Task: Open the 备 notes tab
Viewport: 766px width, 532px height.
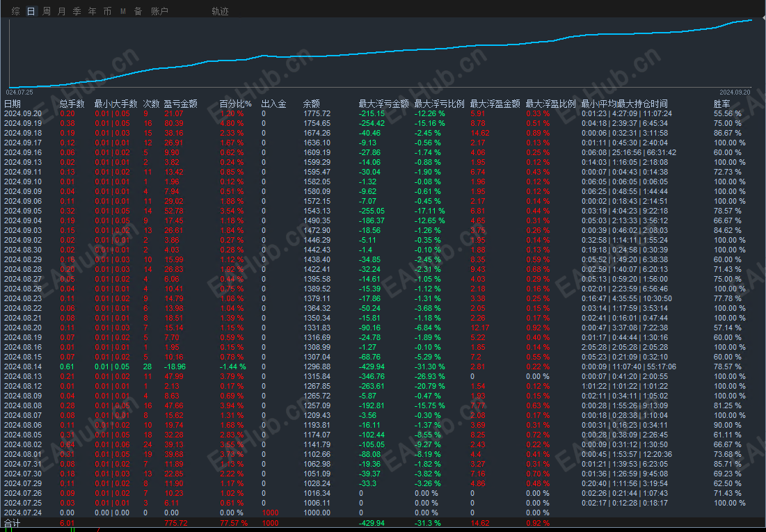Action: click(x=138, y=11)
